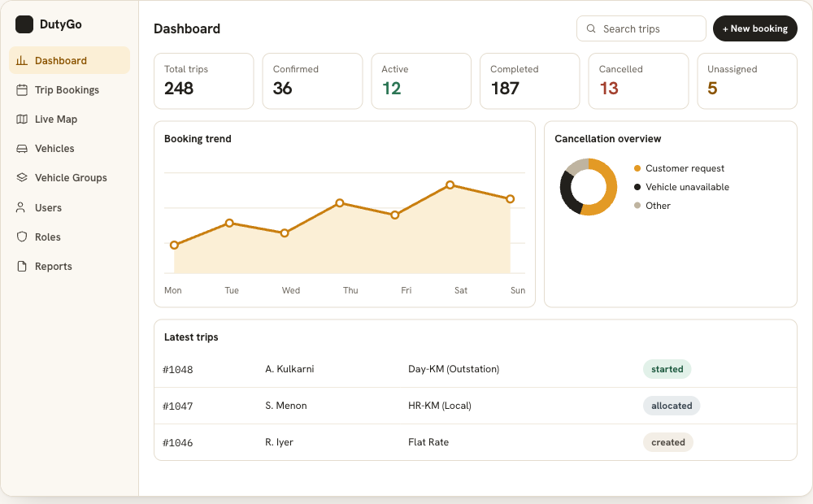813x504 pixels.
Task: Open the Vehicles section
Action: click(69, 149)
